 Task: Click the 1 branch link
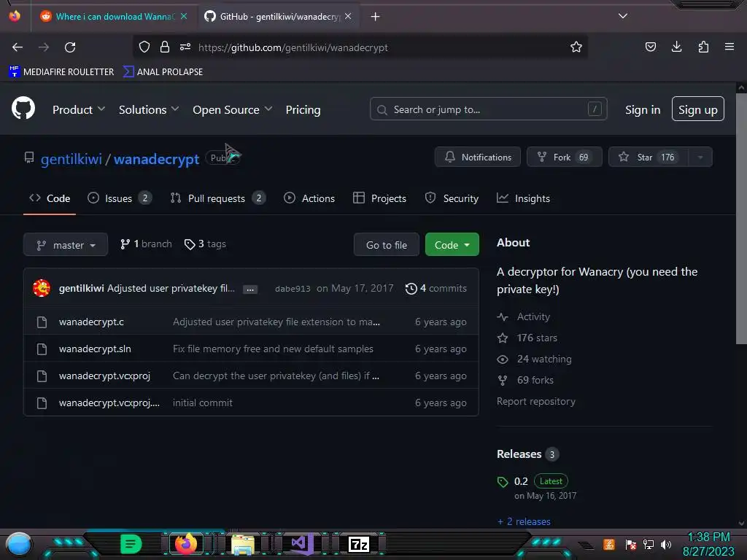146,244
